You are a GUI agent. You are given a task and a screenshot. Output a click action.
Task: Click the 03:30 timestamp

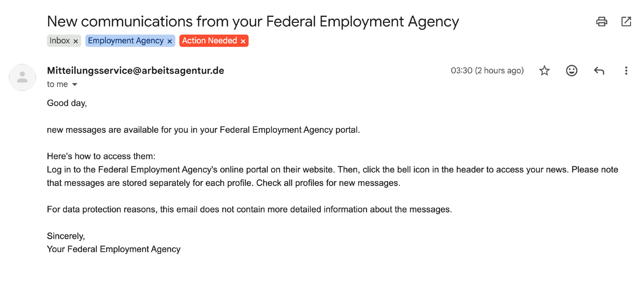point(487,71)
